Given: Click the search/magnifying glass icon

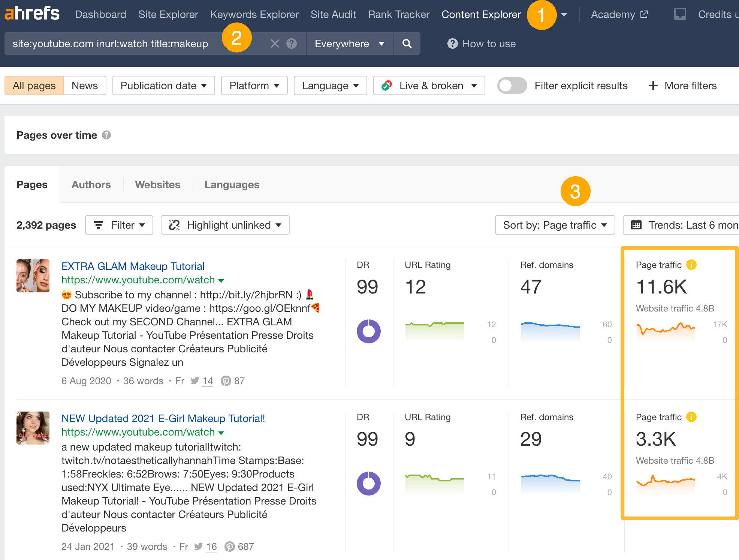Looking at the screenshot, I should [x=407, y=43].
